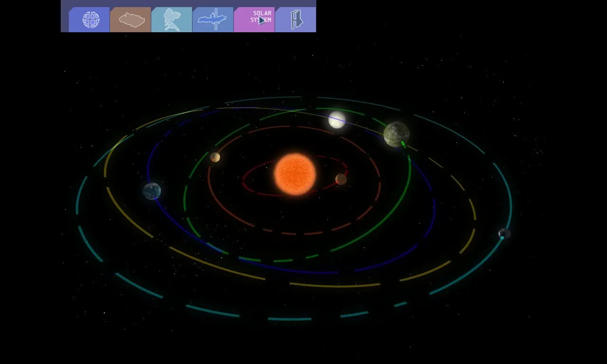Select the small planet nearest the sun
The width and height of the screenshot is (607, 364).
coord(341,179)
